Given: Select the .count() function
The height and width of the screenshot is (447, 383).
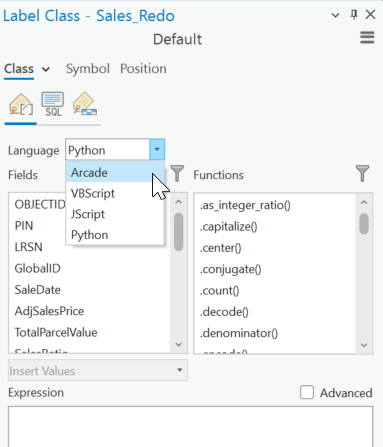Looking at the screenshot, I should pos(220,291).
